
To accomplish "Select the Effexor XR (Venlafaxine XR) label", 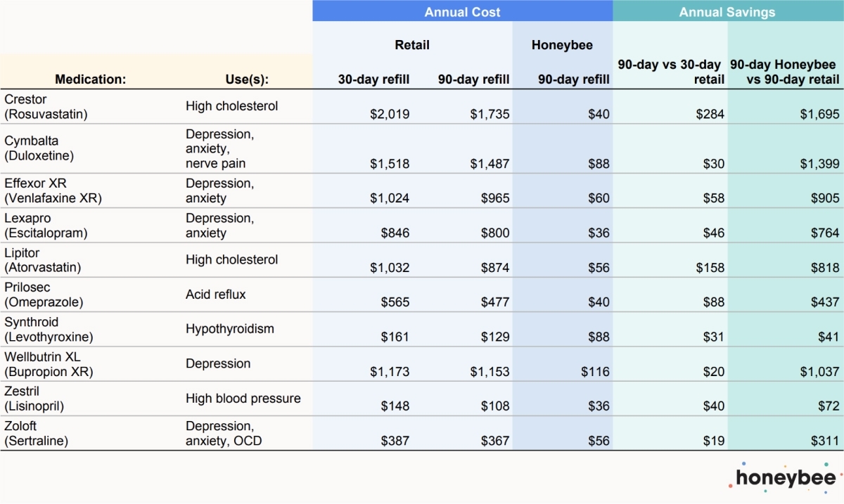I will tap(53, 190).
